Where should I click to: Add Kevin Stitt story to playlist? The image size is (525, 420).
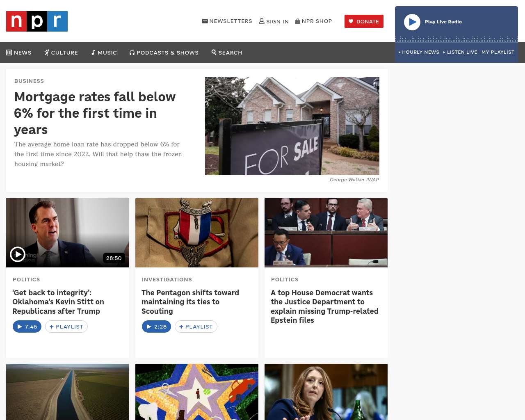coord(66,326)
